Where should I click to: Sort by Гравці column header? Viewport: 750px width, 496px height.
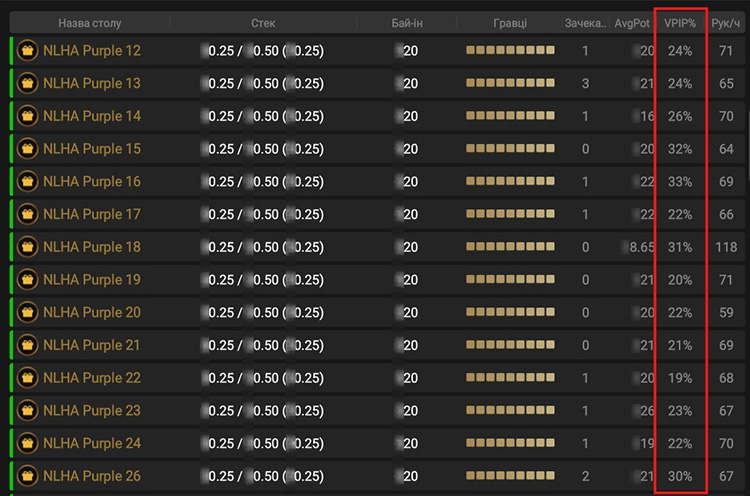tap(510, 22)
